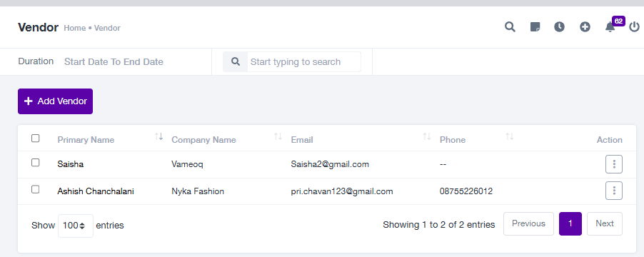Click the email Saisha2@gmail.com
The image size is (644, 257).
tap(330, 164)
